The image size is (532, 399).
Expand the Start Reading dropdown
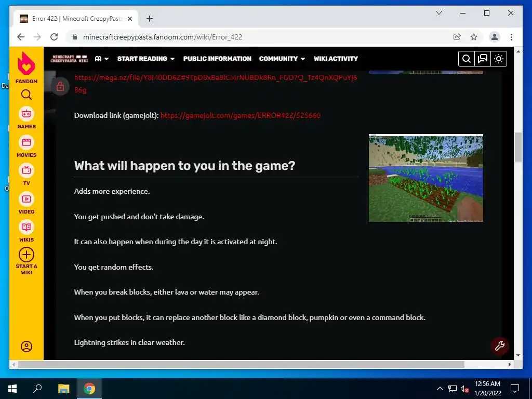146,59
